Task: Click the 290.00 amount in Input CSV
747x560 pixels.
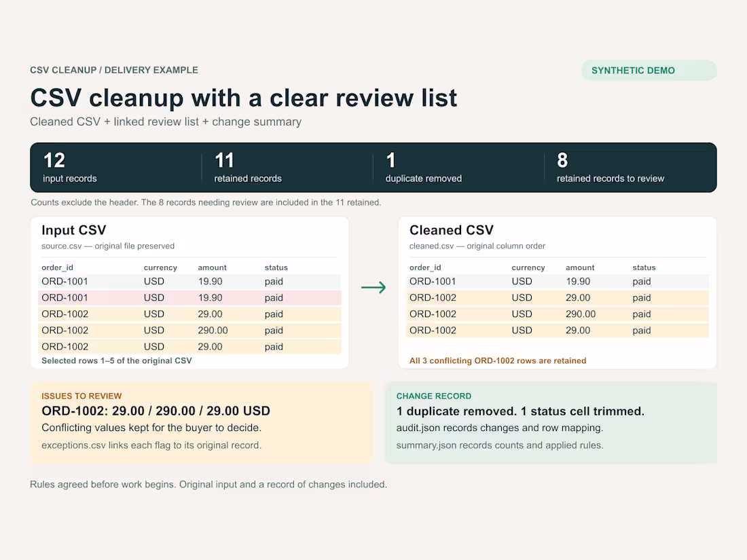Action: (213, 331)
